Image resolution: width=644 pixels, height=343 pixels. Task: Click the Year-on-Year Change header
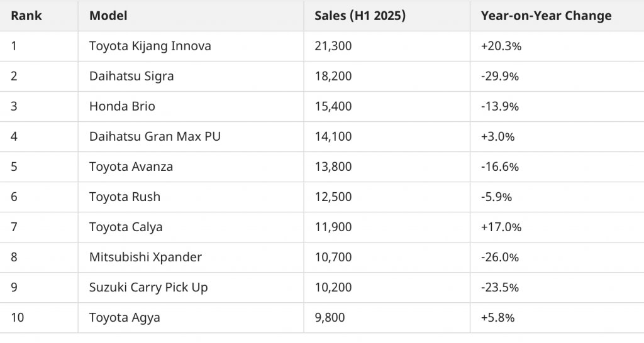click(546, 16)
